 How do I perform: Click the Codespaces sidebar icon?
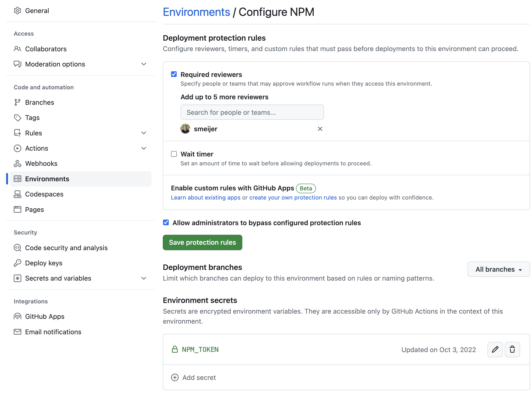[17, 194]
